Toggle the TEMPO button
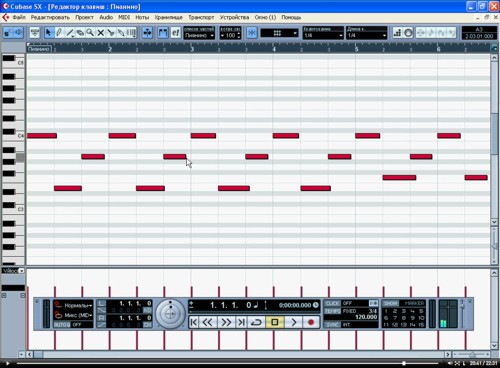The image size is (500, 368). tap(332, 311)
